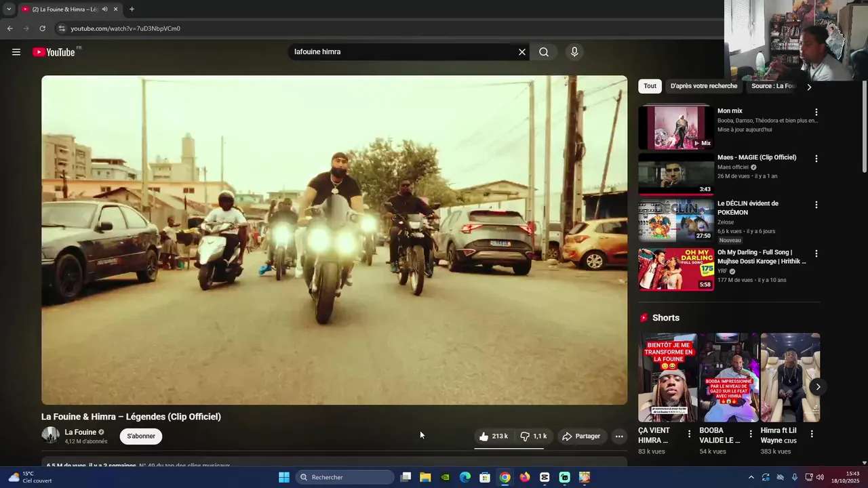This screenshot has width=868, height=488.
Task: Launch Microsoft Edge from the taskbar
Action: pyautogui.click(x=465, y=477)
